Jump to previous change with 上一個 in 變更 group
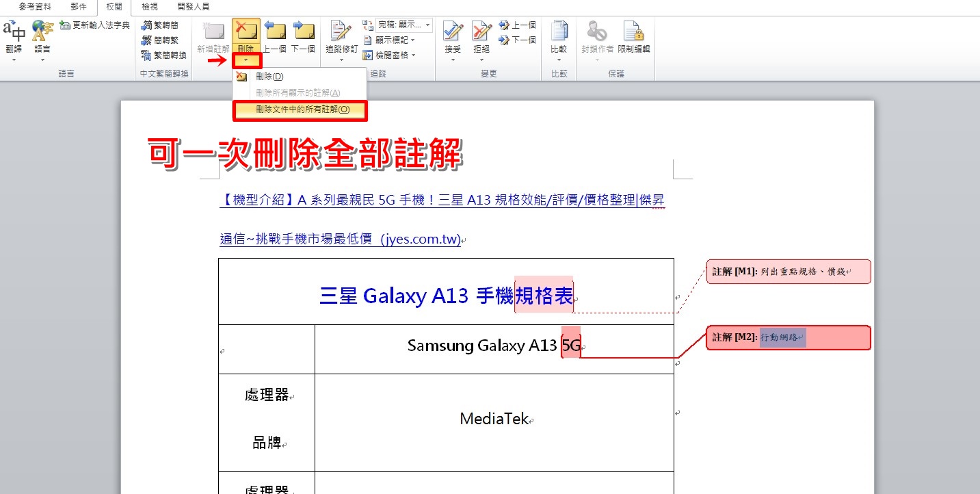The image size is (980, 494). pos(518,25)
